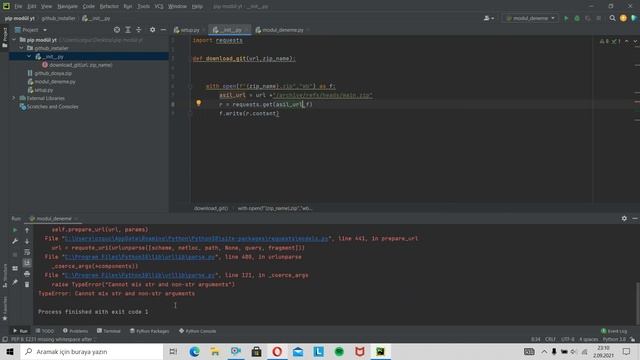Open Windows Start menu

[10, 351]
